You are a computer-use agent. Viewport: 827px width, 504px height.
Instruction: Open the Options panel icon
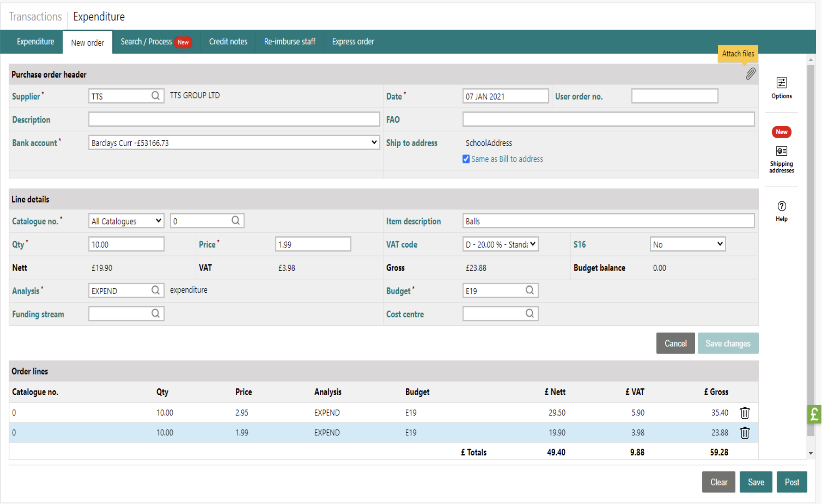[x=781, y=83]
